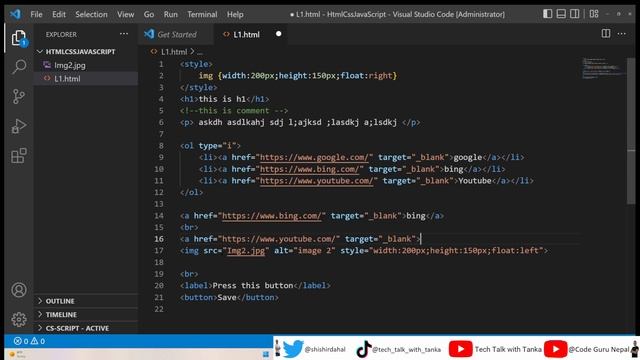This screenshot has width=640, height=360.
Task: Open the Terminal menu
Action: tap(202, 14)
